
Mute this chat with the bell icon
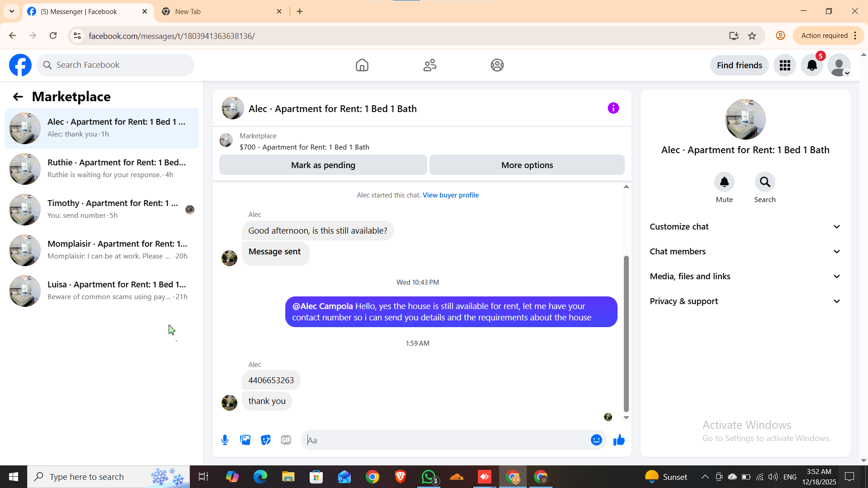pyautogui.click(x=724, y=182)
